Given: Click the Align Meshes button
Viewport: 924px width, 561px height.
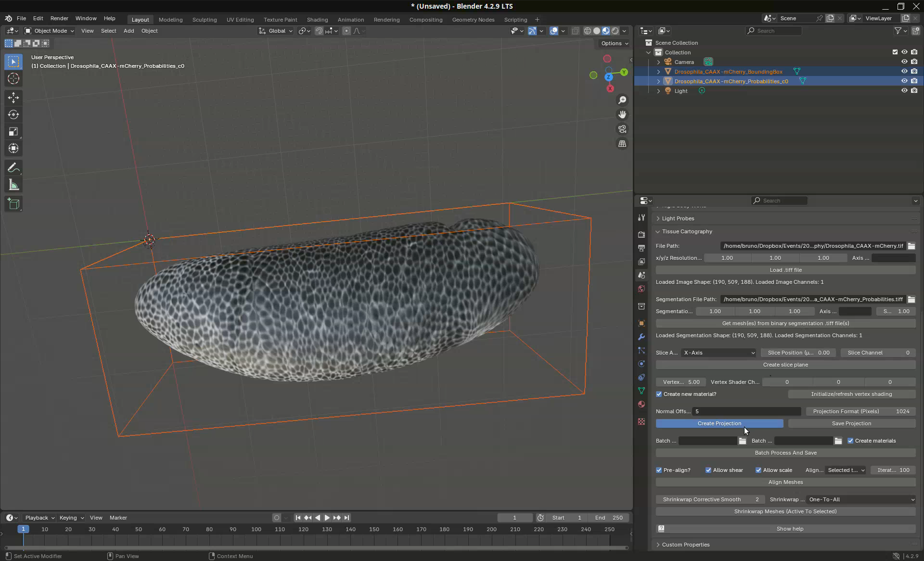Looking at the screenshot, I should click(x=785, y=482).
